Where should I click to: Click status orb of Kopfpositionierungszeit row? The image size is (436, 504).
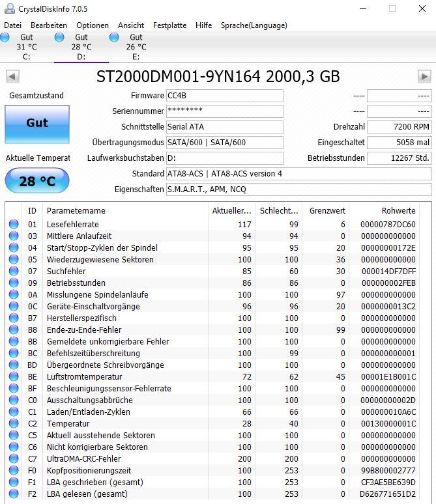[14, 470]
